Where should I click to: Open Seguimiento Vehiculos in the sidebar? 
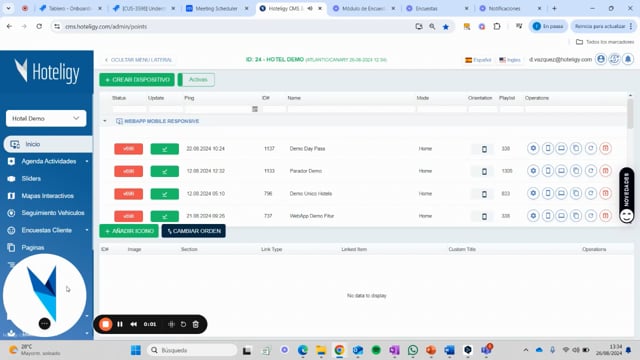(53, 213)
